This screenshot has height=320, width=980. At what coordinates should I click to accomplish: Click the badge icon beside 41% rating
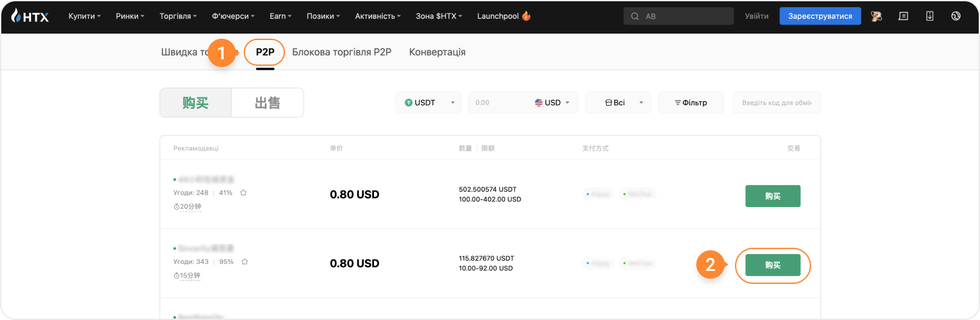coord(244,192)
